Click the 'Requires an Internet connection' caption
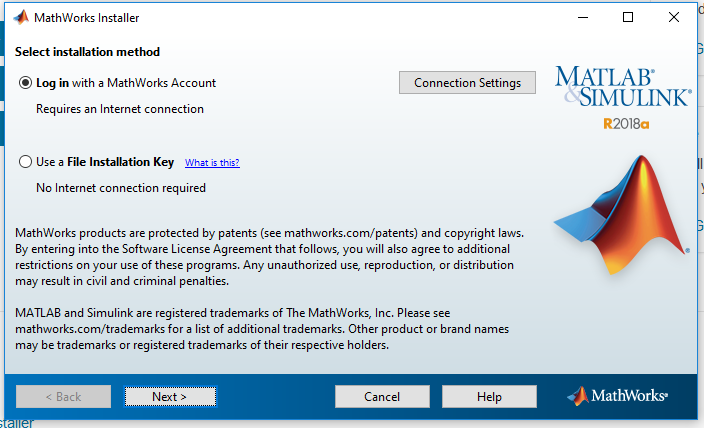704x428 pixels. click(120, 109)
